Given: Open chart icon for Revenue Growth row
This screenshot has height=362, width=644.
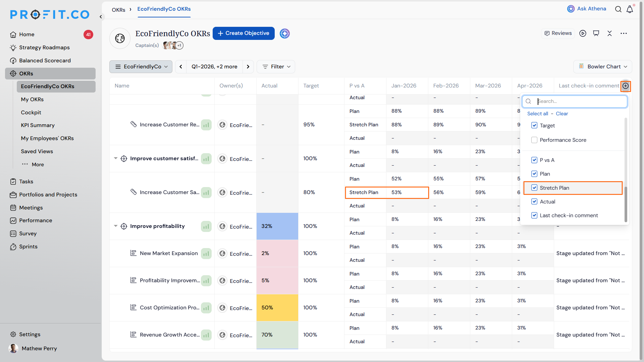Looking at the screenshot, I should (206, 335).
